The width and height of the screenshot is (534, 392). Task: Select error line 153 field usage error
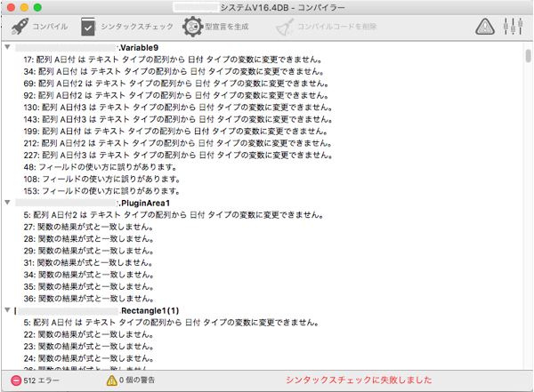click(101, 191)
